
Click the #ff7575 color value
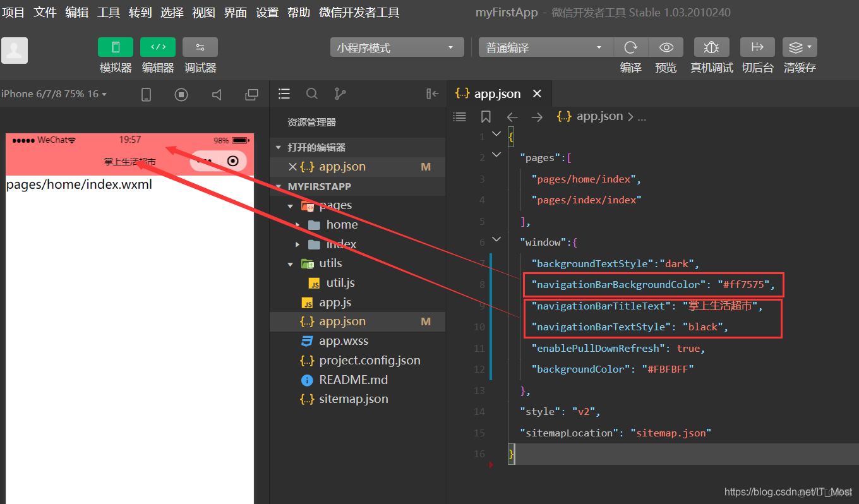[x=745, y=285]
